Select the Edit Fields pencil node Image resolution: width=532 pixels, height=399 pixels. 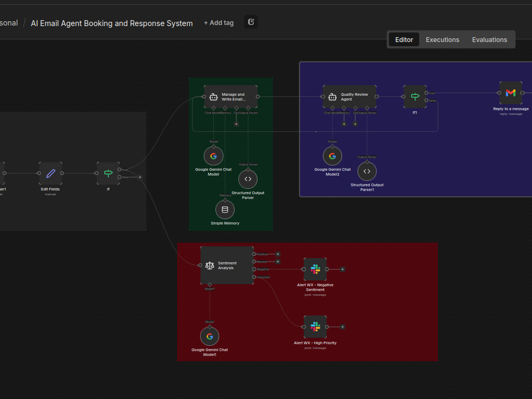point(51,173)
